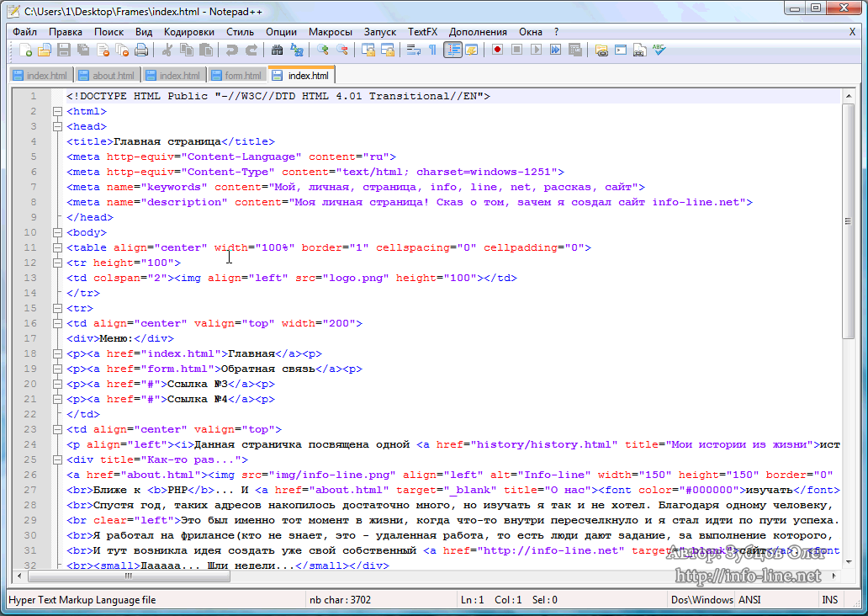Start macro recording with the red dot
This screenshot has width=868, height=616.
[x=498, y=50]
